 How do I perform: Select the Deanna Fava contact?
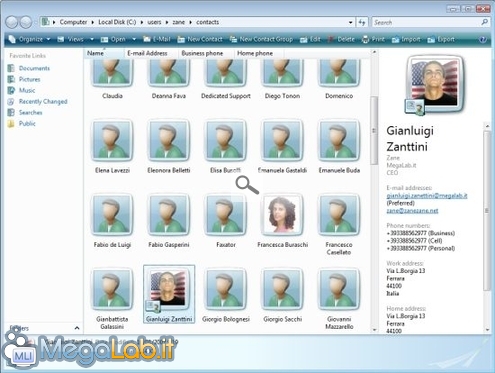[169, 79]
